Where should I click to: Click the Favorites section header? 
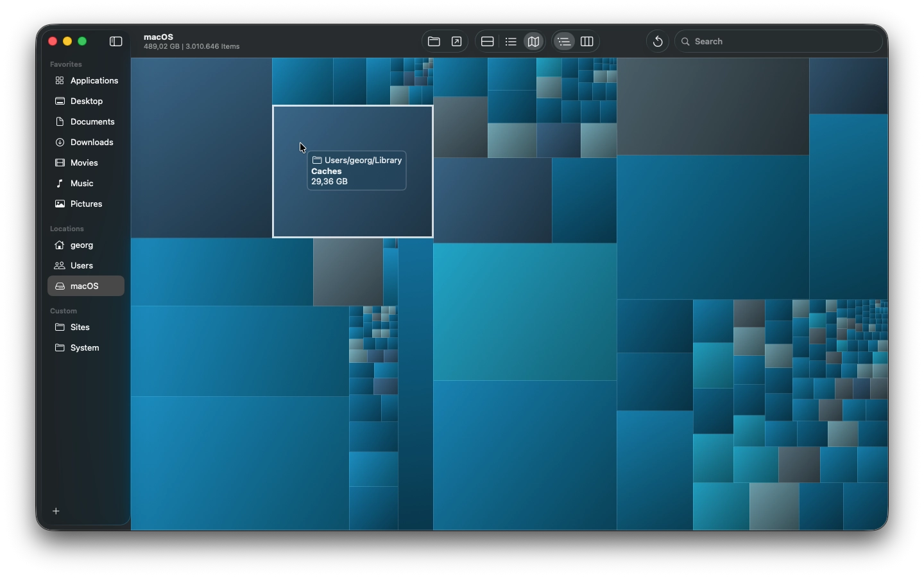[x=66, y=64]
